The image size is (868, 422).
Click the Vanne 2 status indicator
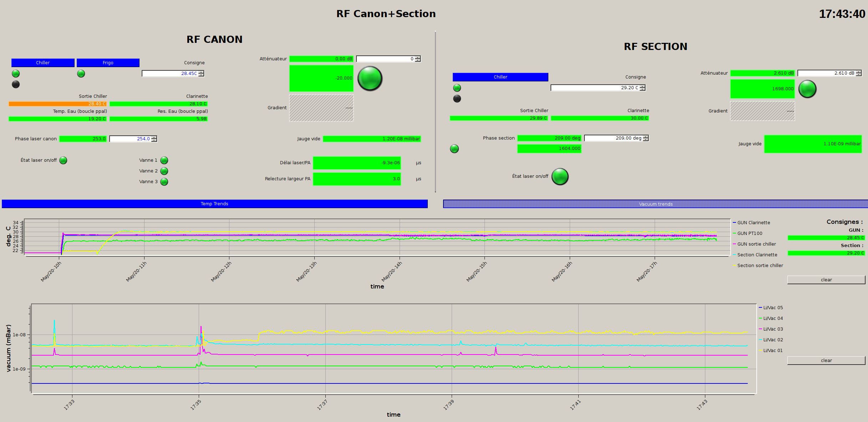[164, 171]
